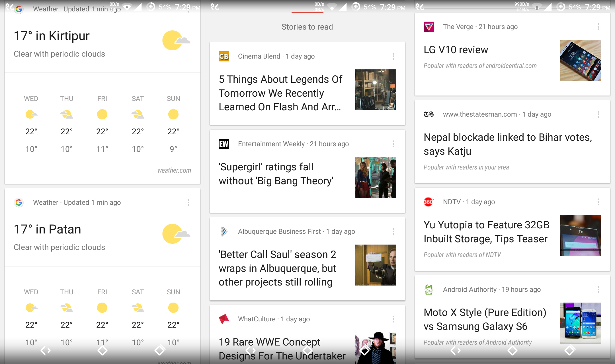The height and width of the screenshot is (364, 615).
Task: Click the Entertainment Weekly EW icon
Action: tap(224, 144)
